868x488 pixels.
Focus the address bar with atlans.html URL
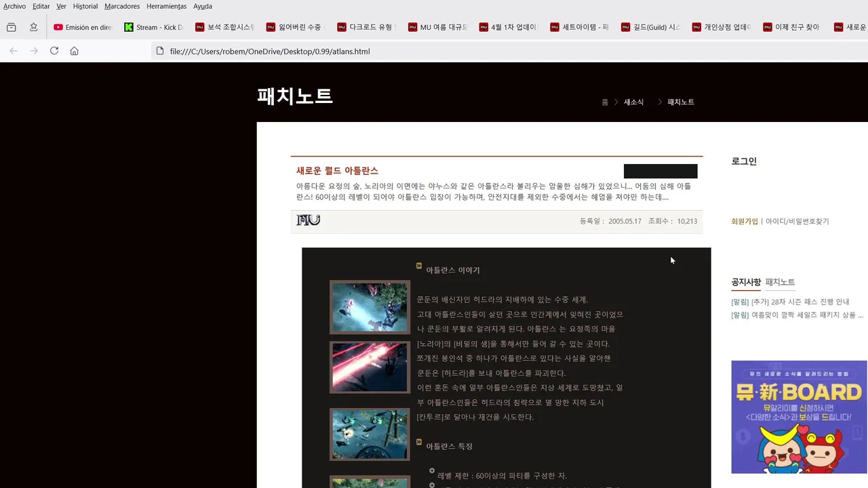(x=510, y=51)
